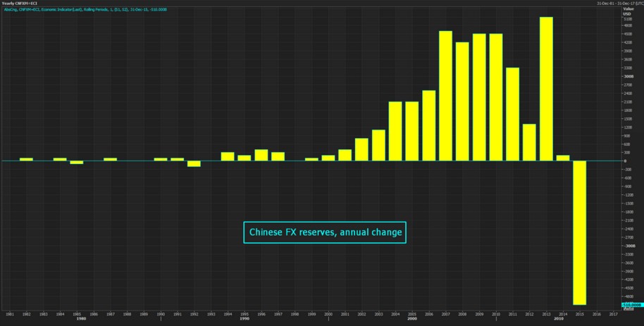644x326 pixels.
Task: Click the 2007 yellow bar
Action: click(x=445, y=95)
